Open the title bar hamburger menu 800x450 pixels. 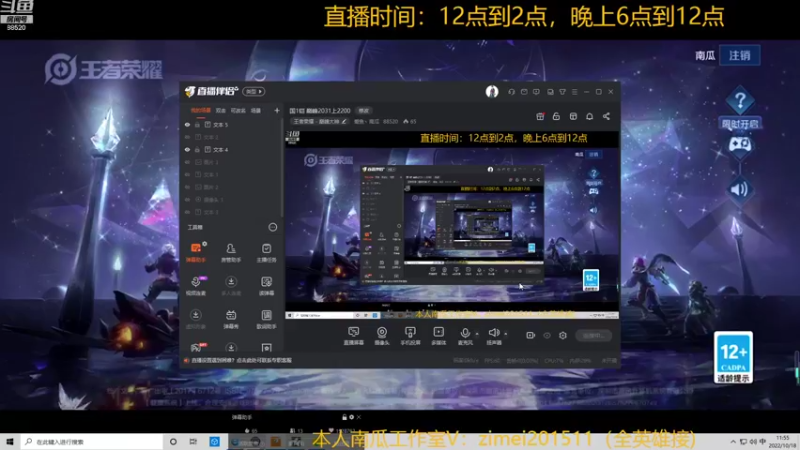coord(574,92)
